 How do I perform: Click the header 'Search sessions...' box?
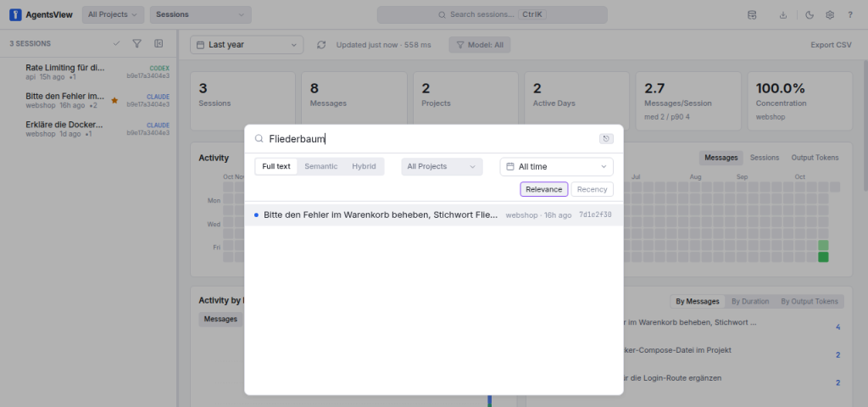[x=492, y=15]
